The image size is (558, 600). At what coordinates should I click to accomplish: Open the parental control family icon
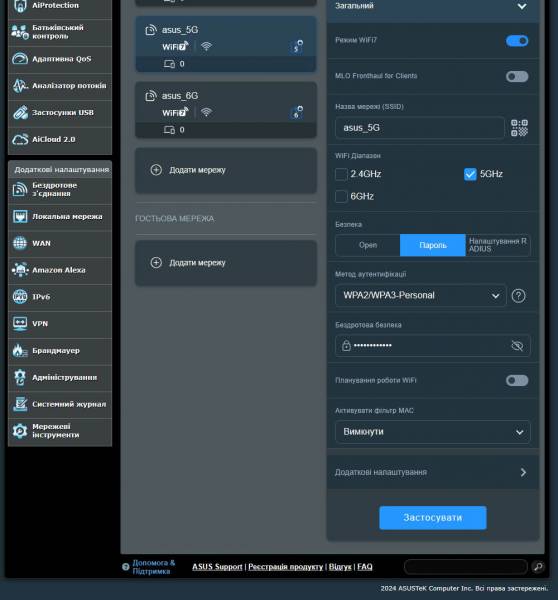tap(20, 32)
